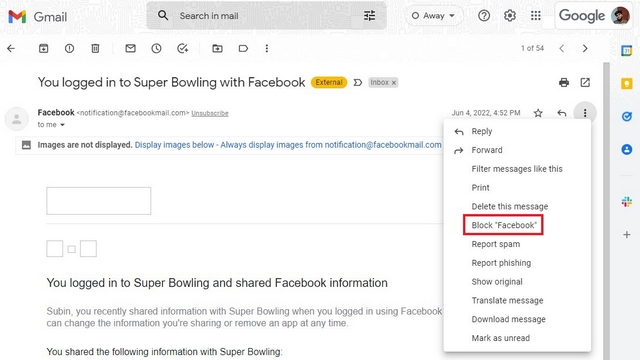Open the Google account profile picture
640x360 pixels.
click(x=620, y=16)
